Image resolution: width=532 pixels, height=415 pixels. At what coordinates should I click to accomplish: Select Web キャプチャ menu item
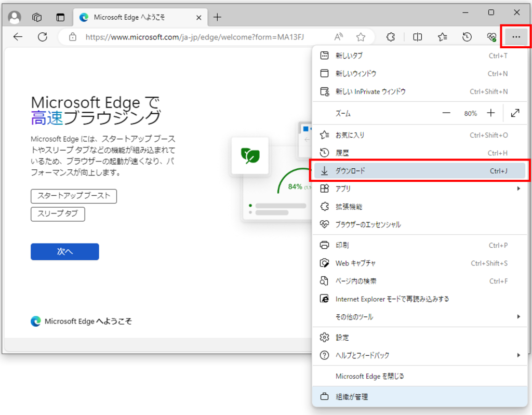tap(419, 263)
